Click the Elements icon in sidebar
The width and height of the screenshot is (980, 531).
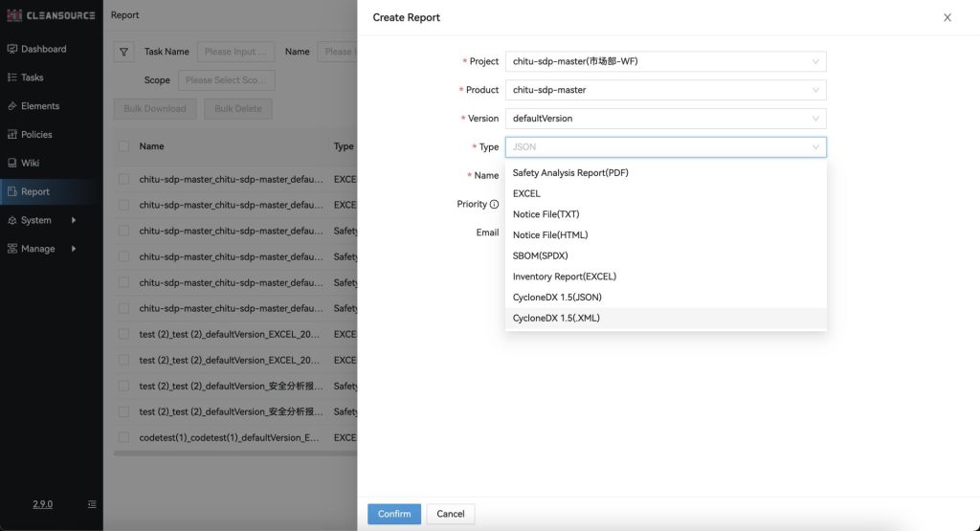pyautogui.click(x=11, y=106)
